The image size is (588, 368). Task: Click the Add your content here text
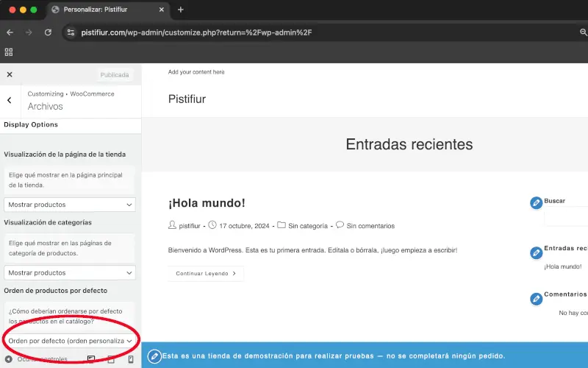pos(196,71)
